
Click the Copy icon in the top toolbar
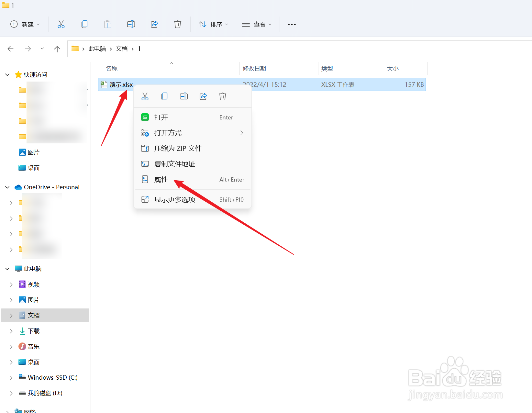click(84, 24)
